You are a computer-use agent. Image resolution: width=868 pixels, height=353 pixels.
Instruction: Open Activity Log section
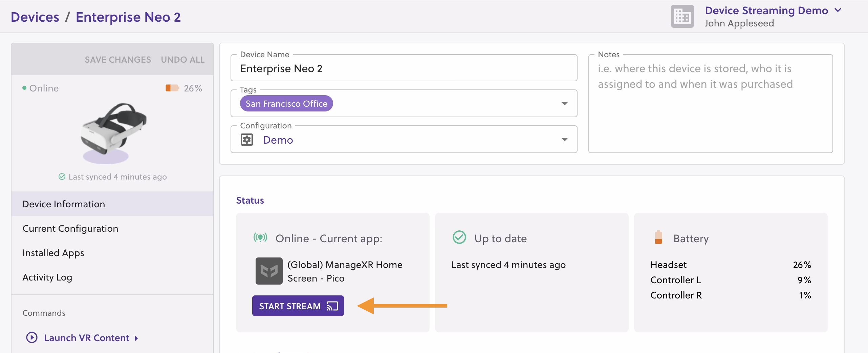coord(112,277)
